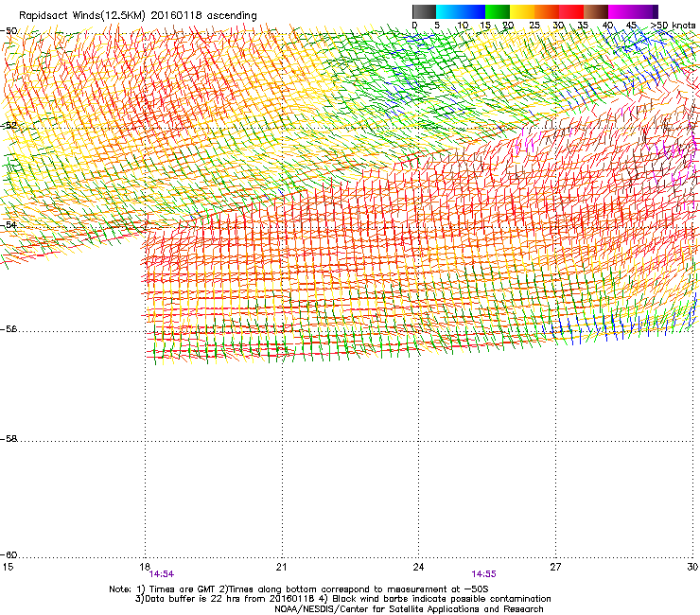Click legend scale number 45
Screen dimensions: 700x615
[x=631, y=26]
